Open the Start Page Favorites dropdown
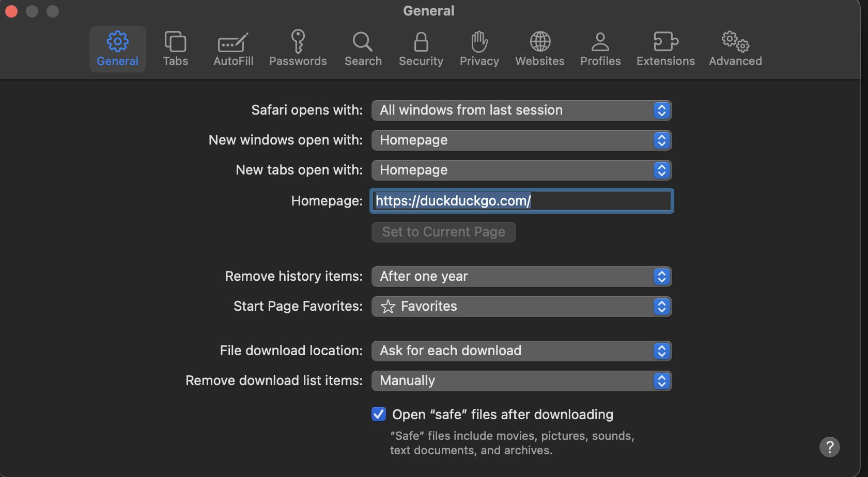868x477 pixels. [x=521, y=307]
